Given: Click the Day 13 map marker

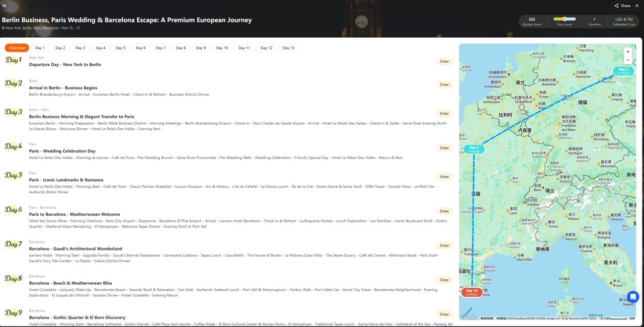Looking at the screenshot, I should coord(471,292).
